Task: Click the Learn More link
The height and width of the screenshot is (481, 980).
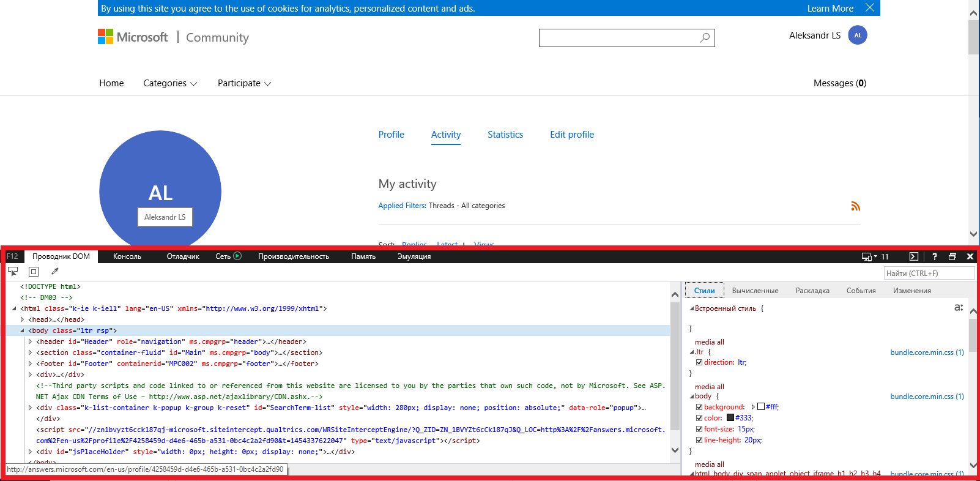Action: click(830, 9)
